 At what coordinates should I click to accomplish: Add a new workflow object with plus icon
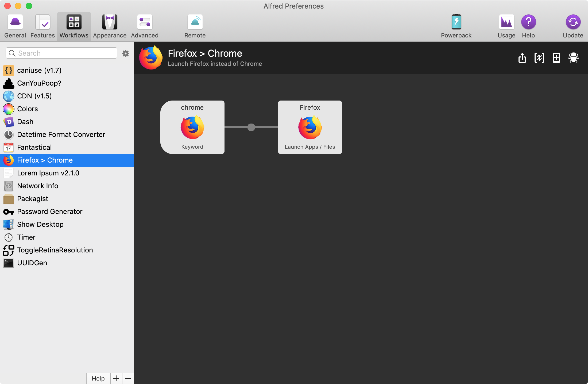556,58
